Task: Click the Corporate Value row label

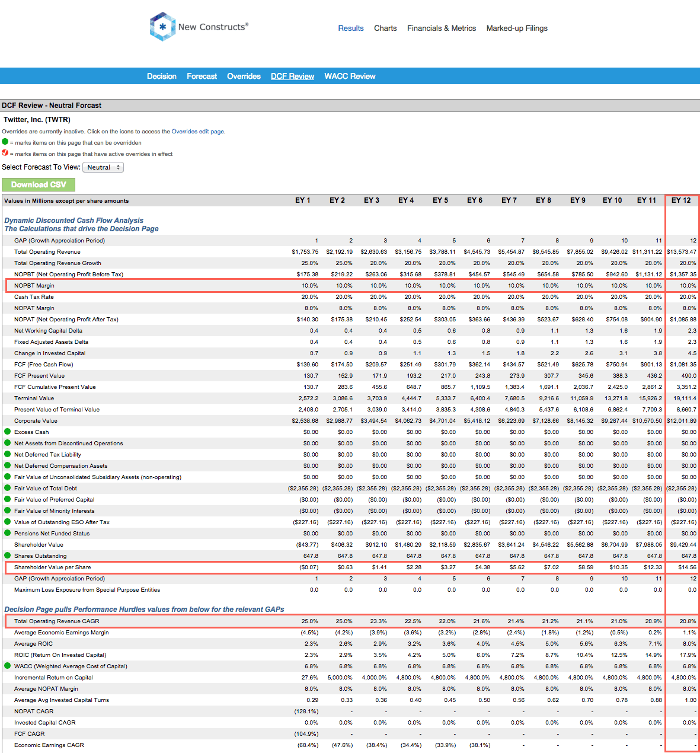Action: 36,421
